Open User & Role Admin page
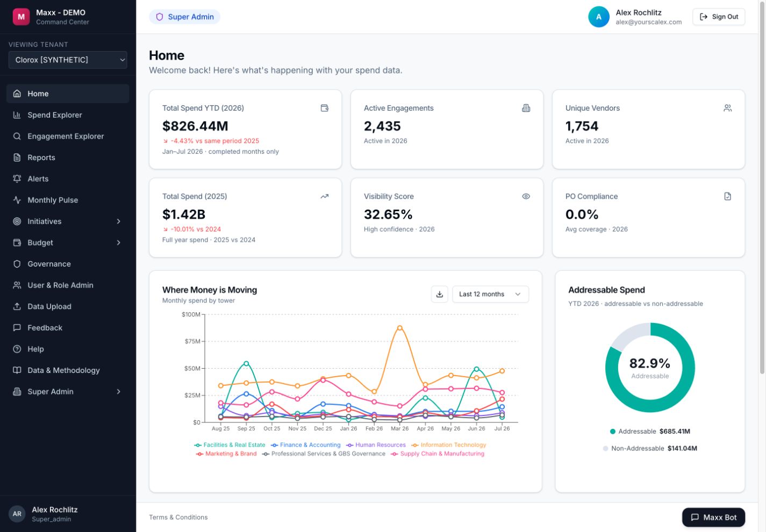 (x=68, y=285)
